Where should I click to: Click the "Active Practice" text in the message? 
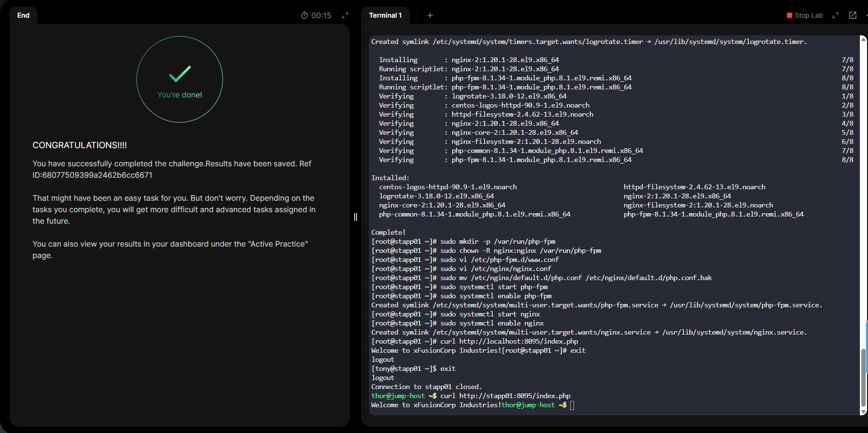coord(278,244)
